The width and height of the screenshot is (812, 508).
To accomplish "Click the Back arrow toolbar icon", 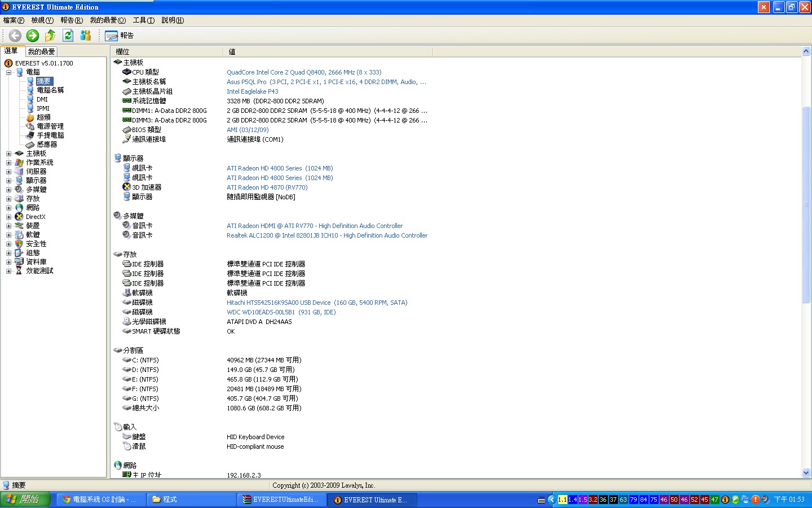I will point(15,36).
